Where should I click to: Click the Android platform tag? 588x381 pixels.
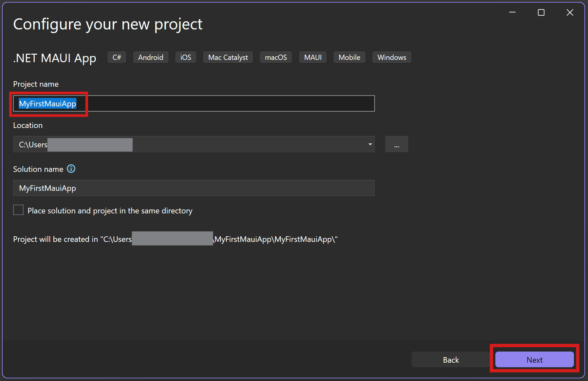[x=151, y=57]
